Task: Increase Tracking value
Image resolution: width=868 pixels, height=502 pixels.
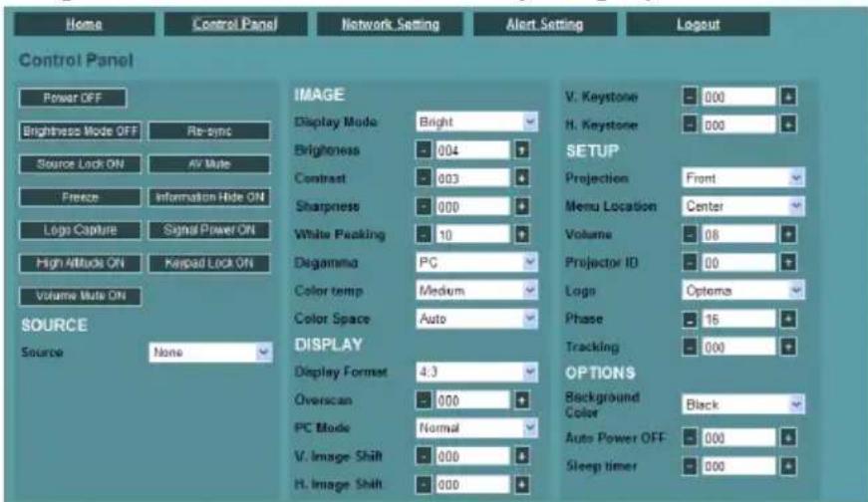Action: pos(788,347)
